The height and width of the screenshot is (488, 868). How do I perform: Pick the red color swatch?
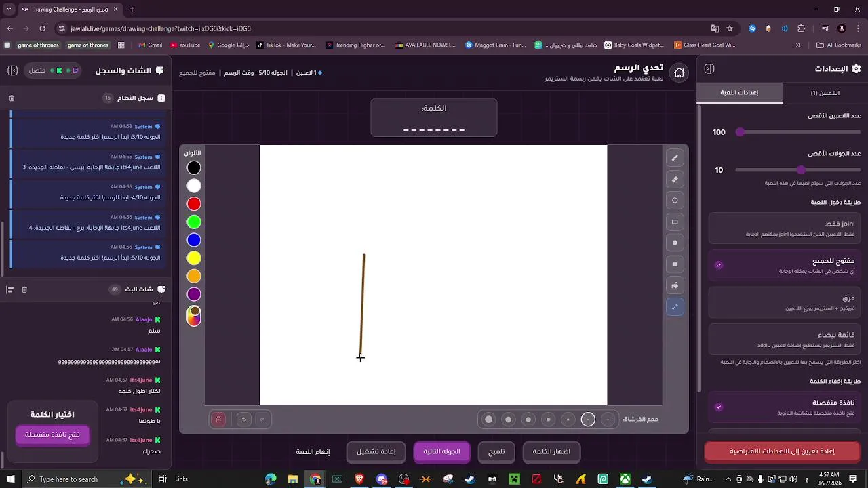click(x=194, y=204)
